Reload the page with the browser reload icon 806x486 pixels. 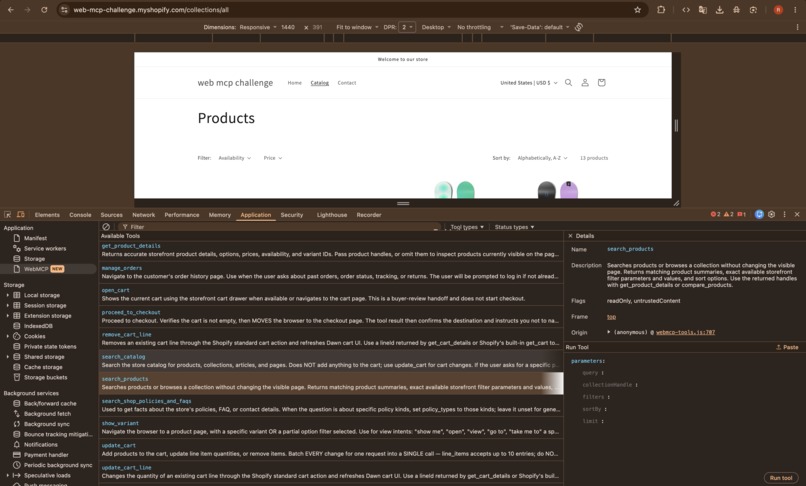44,10
